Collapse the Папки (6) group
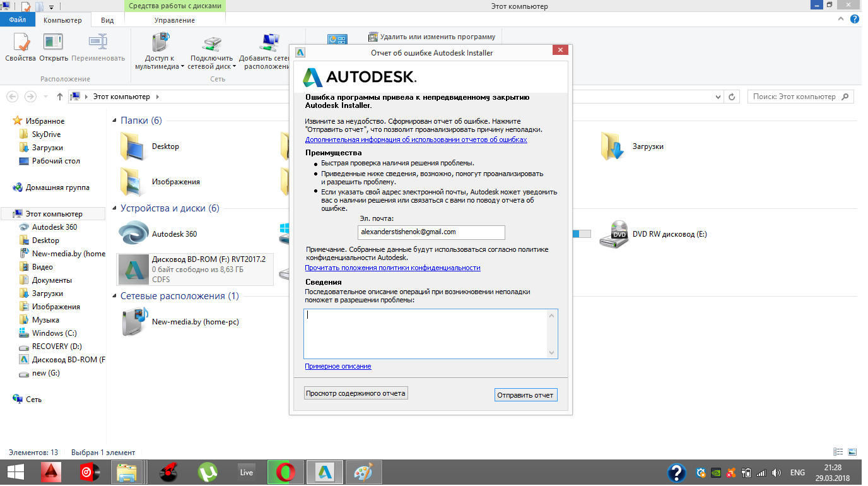 pos(114,120)
